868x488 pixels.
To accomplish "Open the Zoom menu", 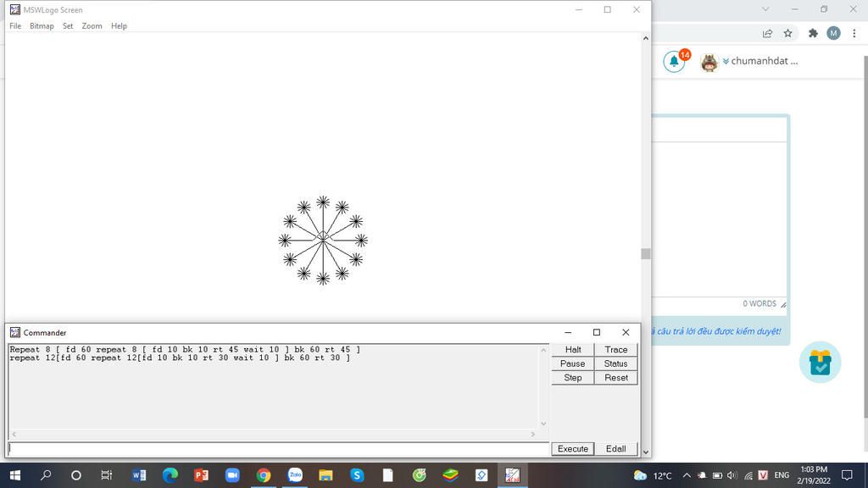I will [x=92, y=26].
